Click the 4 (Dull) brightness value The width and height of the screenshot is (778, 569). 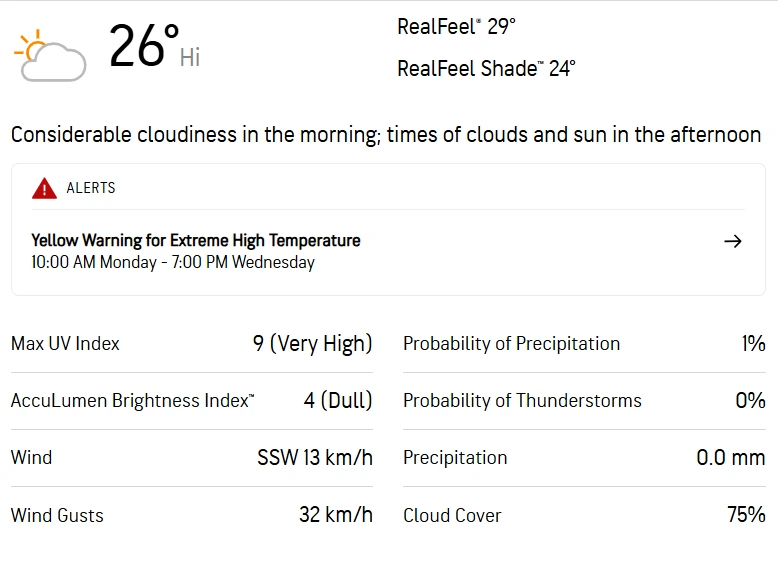(x=338, y=400)
